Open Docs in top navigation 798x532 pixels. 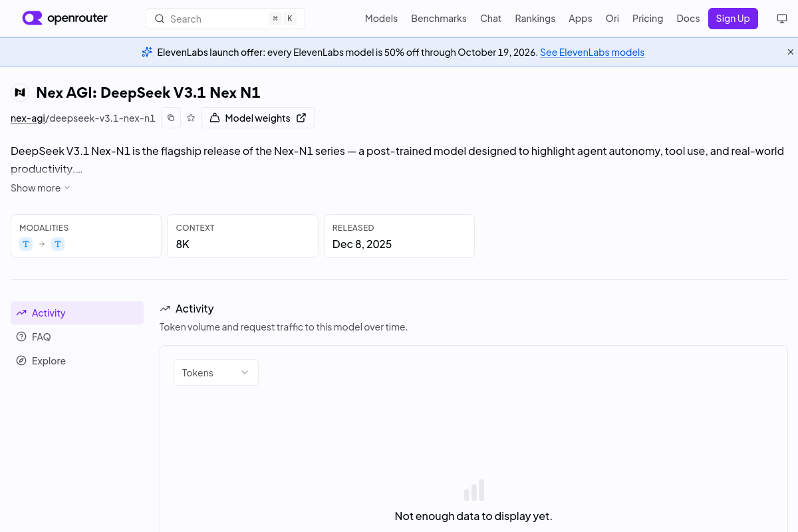pos(688,19)
